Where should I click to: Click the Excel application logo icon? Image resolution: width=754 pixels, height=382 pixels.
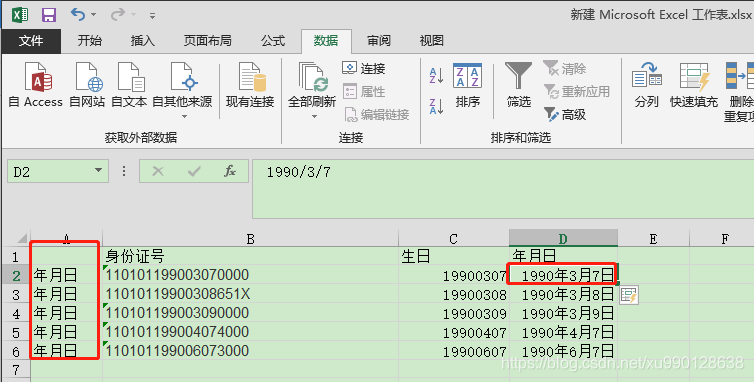tap(20, 15)
